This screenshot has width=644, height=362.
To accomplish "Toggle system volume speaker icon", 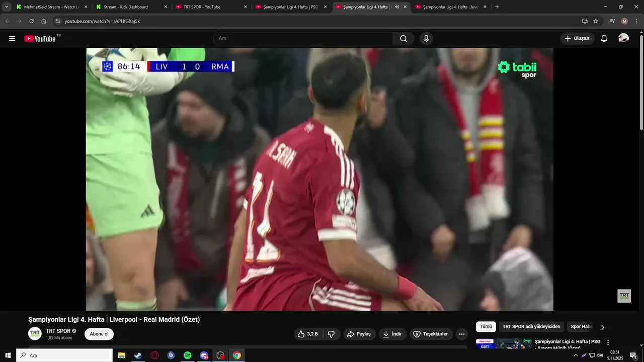I will tap(600, 355).
